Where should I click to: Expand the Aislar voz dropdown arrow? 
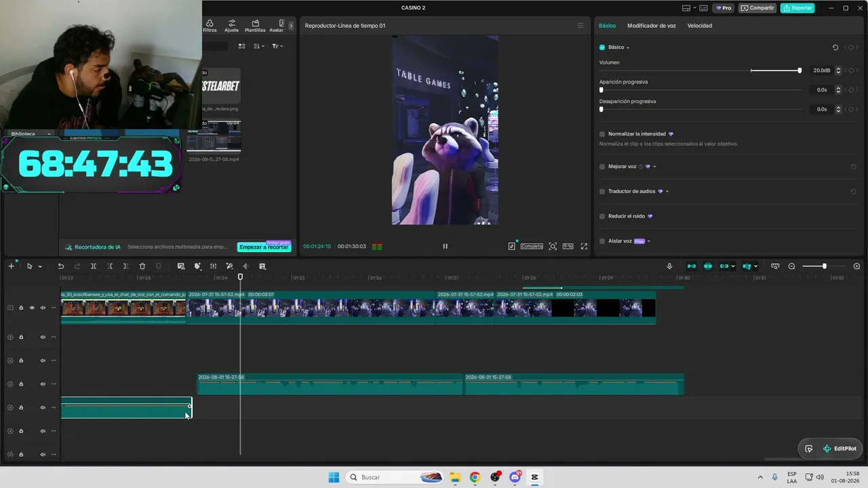pos(649,241)
